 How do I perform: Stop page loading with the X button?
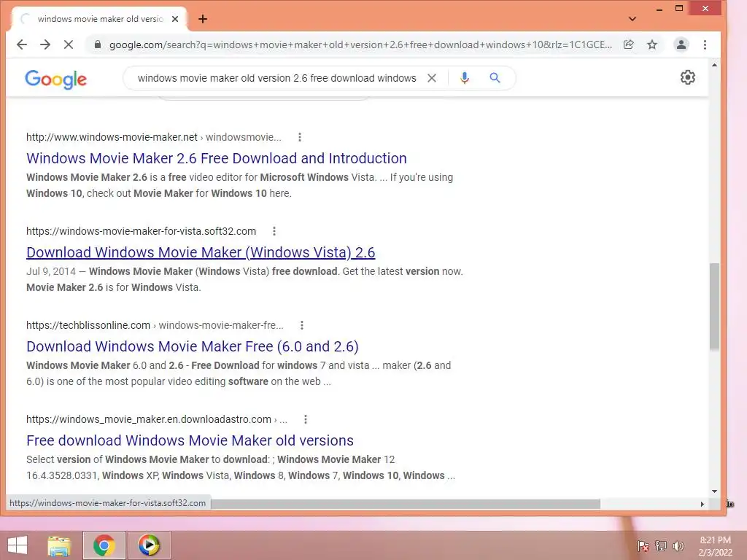point(69,44)
